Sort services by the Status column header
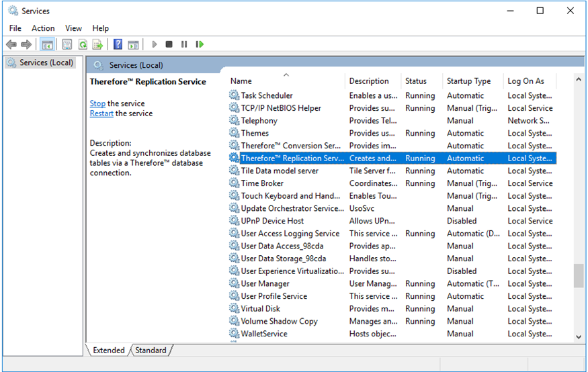588x372 pixels. pyautogui.click(x=416, y=81)
